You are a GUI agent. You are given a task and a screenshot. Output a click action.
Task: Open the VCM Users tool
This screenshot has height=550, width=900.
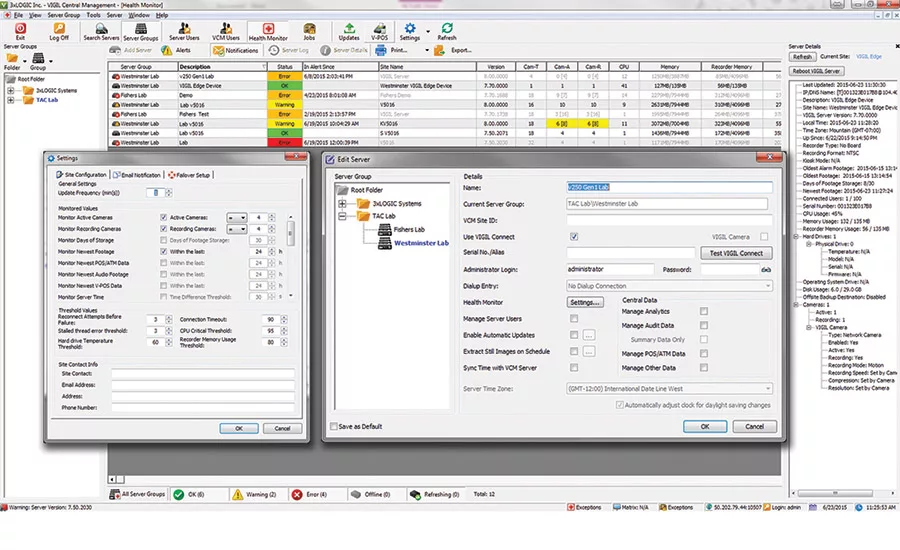(x=226, y=28)
